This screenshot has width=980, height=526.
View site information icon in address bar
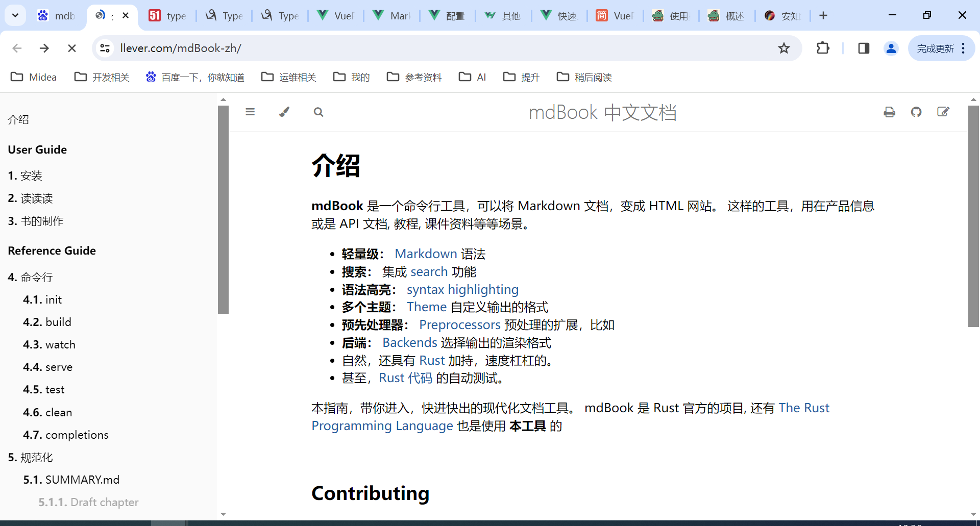pyautogui.click(x=105, y=48)
